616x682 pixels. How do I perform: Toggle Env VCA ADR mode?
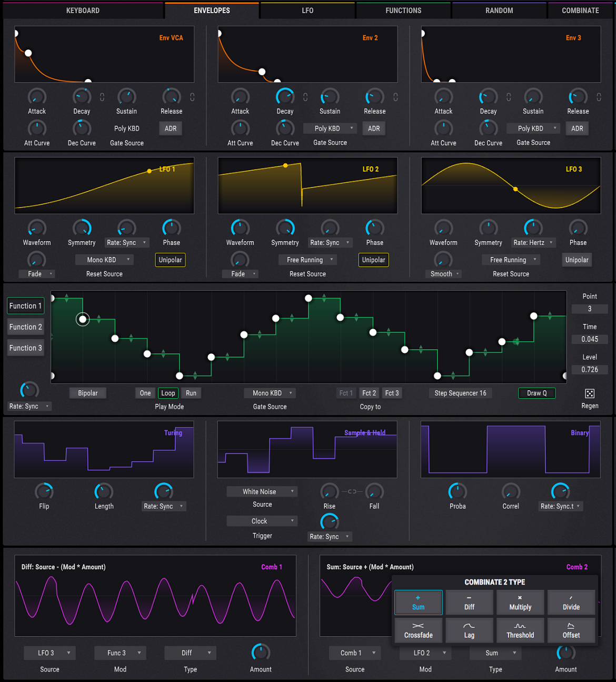[x=171, y=129]
